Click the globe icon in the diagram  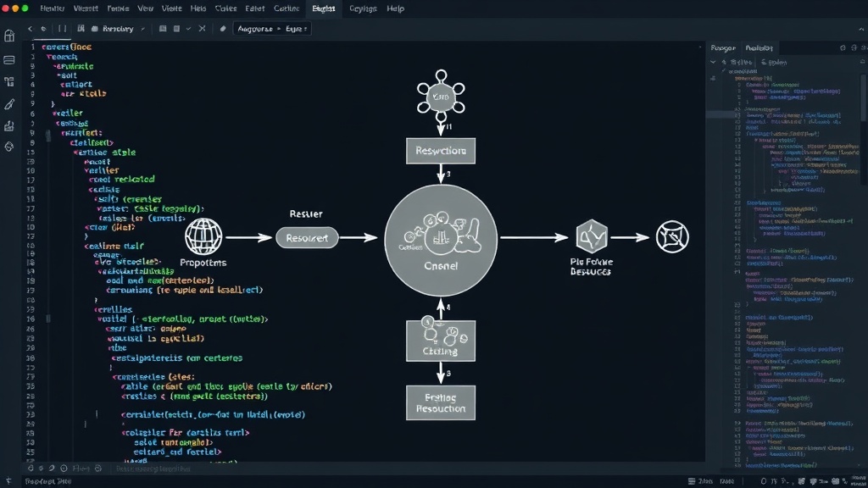(203, 237)
